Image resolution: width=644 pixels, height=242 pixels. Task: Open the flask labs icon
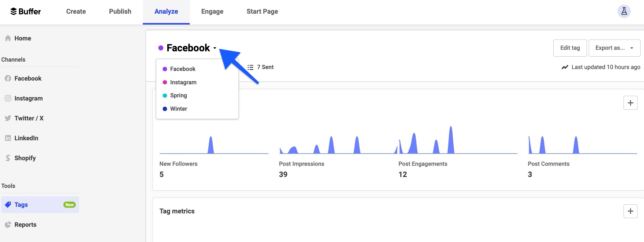[x=624, y=12]
